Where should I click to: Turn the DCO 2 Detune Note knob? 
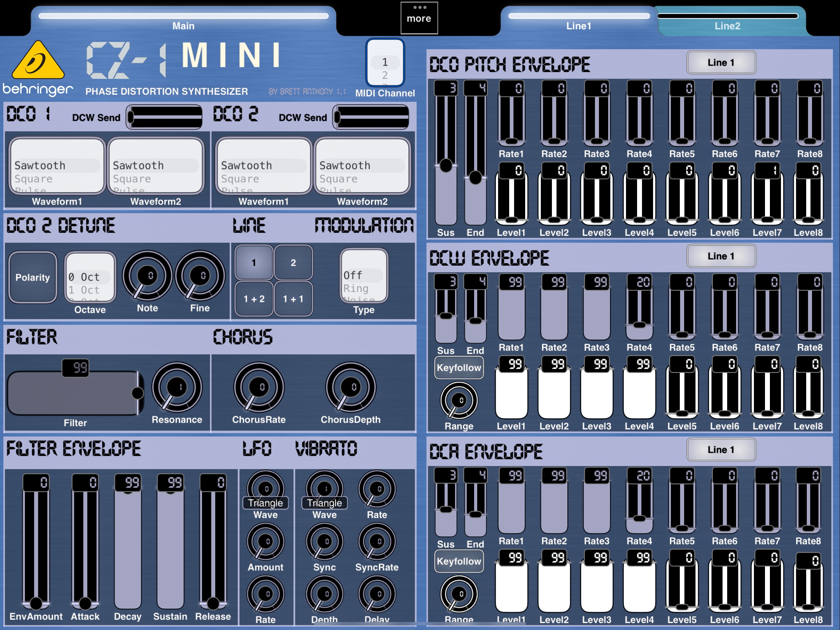pyautogui.click(x=147, y=276)
